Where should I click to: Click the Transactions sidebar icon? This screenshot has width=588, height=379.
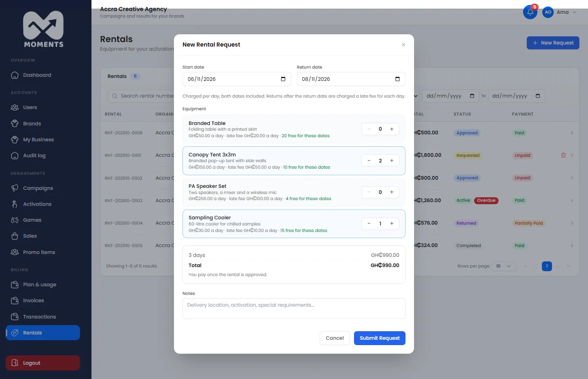[15, 317]
